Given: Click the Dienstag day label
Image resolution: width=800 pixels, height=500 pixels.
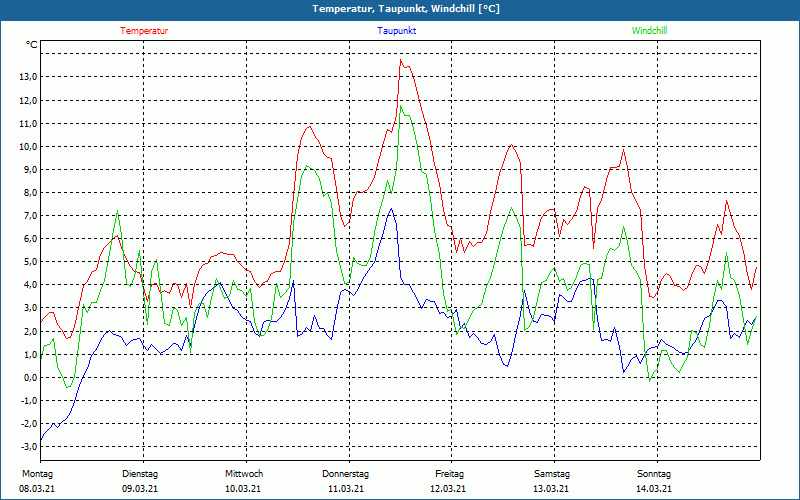Looking at the screenshot, I should click(x=140, y=474).
